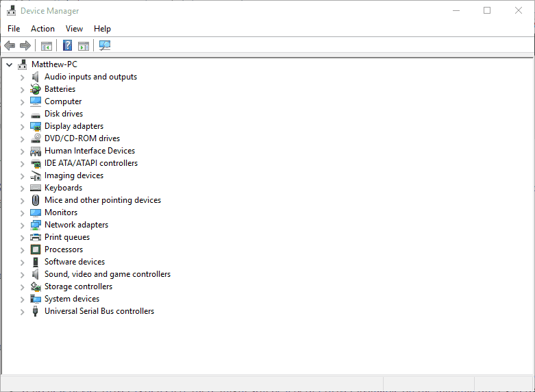
Task: Select DVD/CD-ROM drives label
Action: [x=82, y=138]
